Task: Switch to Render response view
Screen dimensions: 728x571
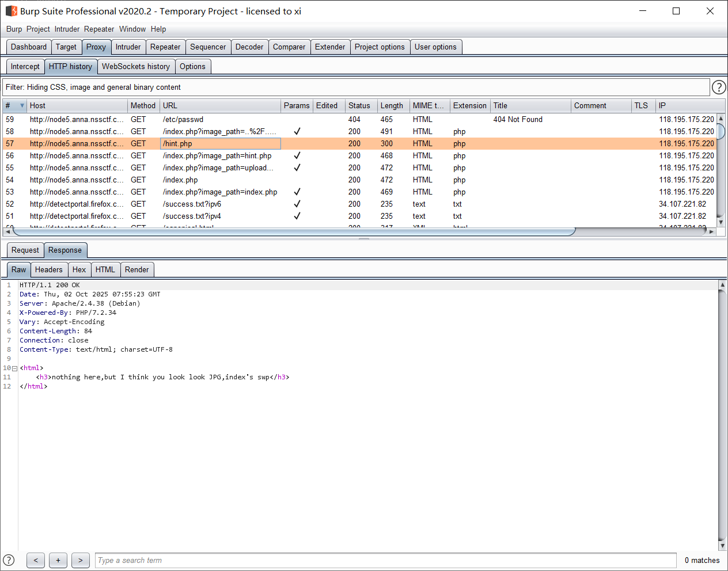Action: (x=136, y=270)
